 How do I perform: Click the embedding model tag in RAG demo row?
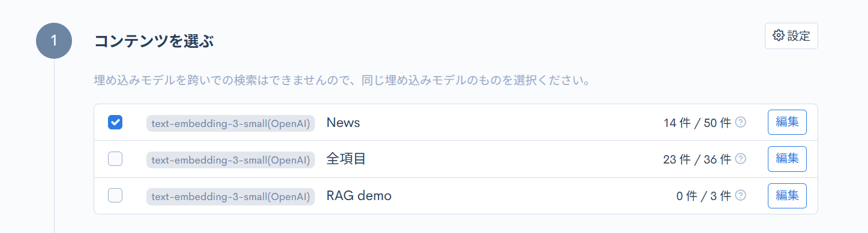tap(230, 196)
